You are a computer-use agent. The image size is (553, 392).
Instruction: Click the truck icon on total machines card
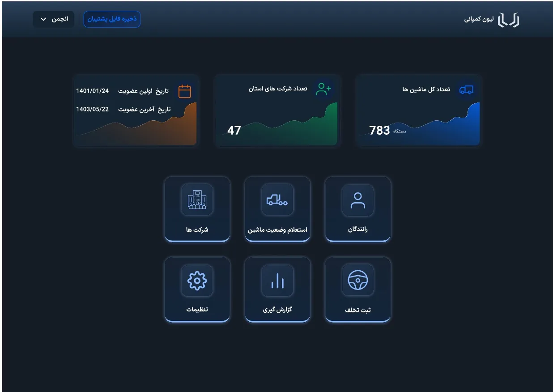click(466, 89)
